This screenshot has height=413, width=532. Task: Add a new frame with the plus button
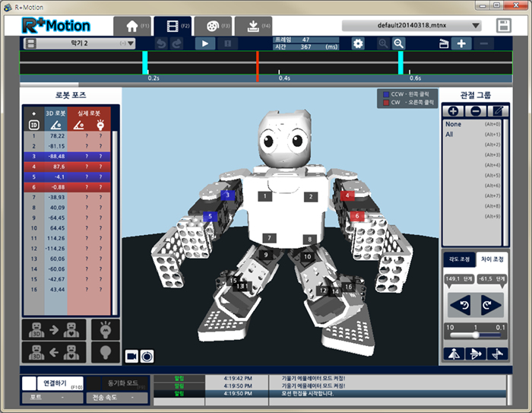[461, 43]
